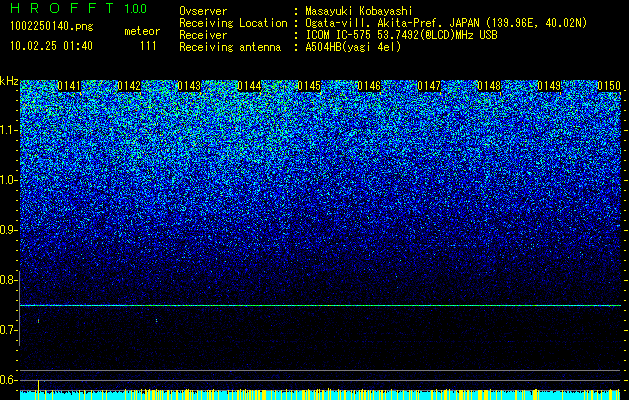This screenshot has width=629, height=400.
Task: Click the A504HB(yagi 4el) antenna text
Action: point(353,47)
